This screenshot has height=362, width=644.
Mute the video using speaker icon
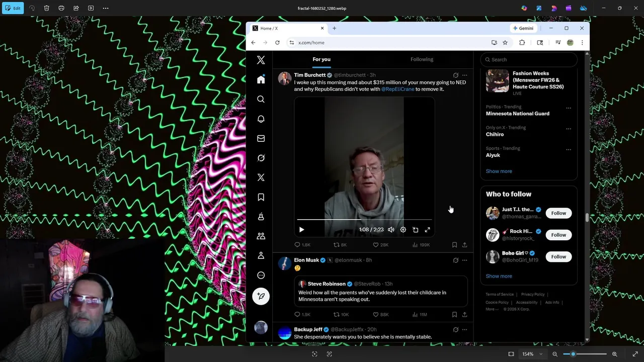(x=391, y=230)
